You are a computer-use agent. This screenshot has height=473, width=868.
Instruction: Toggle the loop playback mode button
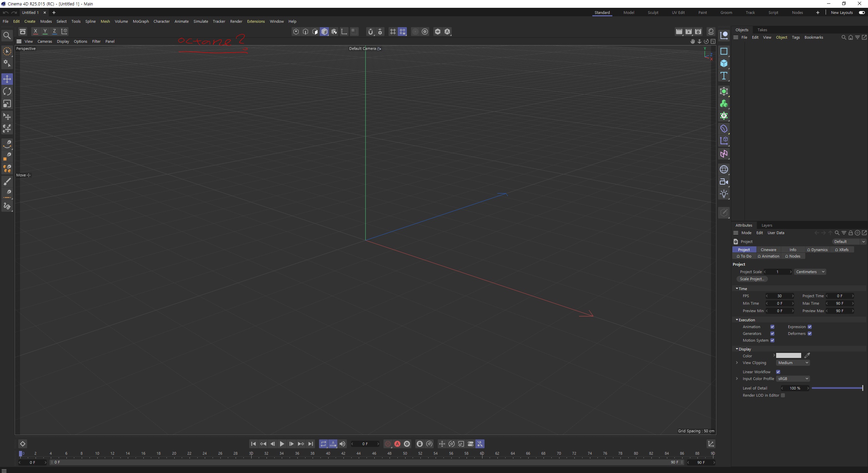323,444
